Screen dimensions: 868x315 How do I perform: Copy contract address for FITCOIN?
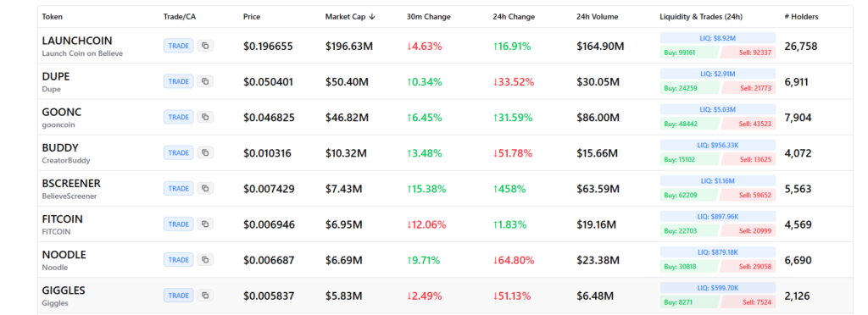point(205,224)
